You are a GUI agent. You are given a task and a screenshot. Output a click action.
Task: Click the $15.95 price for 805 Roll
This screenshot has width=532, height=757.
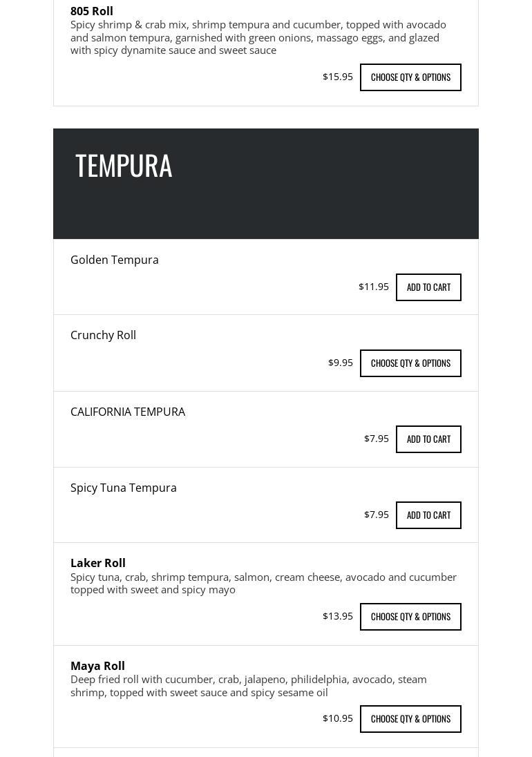pyautogui.click(x=337, y=77)
